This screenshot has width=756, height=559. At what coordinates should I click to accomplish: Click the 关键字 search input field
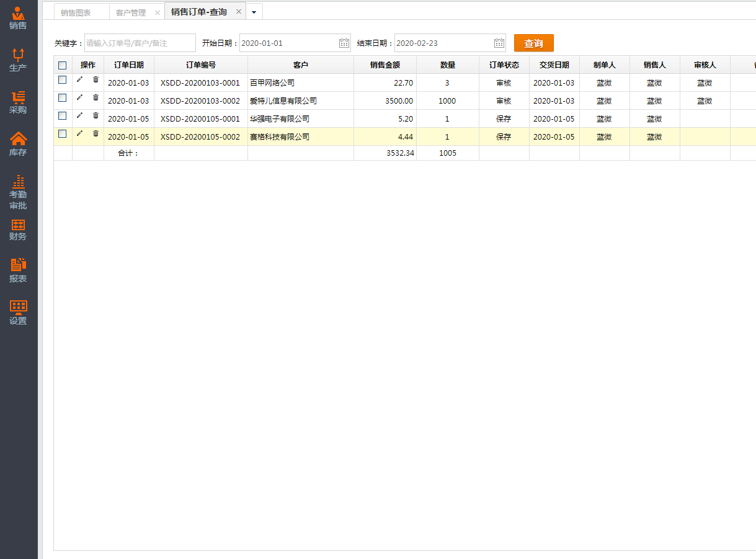point(140,43)
